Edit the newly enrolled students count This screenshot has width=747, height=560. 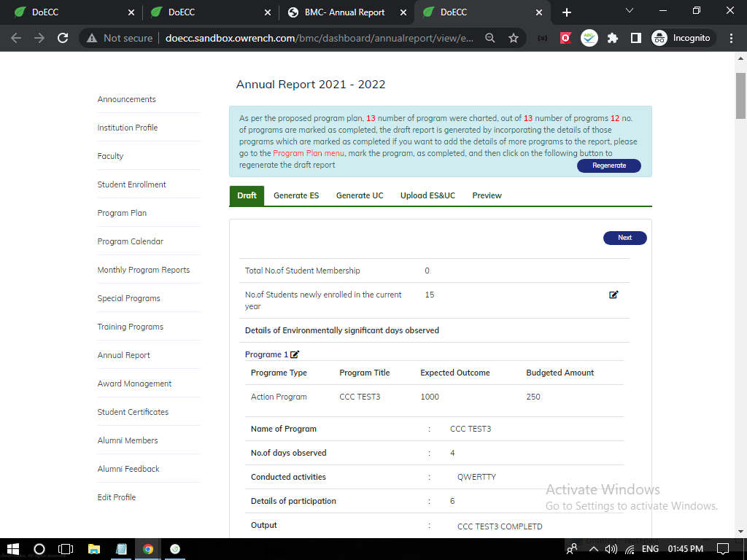614,295
